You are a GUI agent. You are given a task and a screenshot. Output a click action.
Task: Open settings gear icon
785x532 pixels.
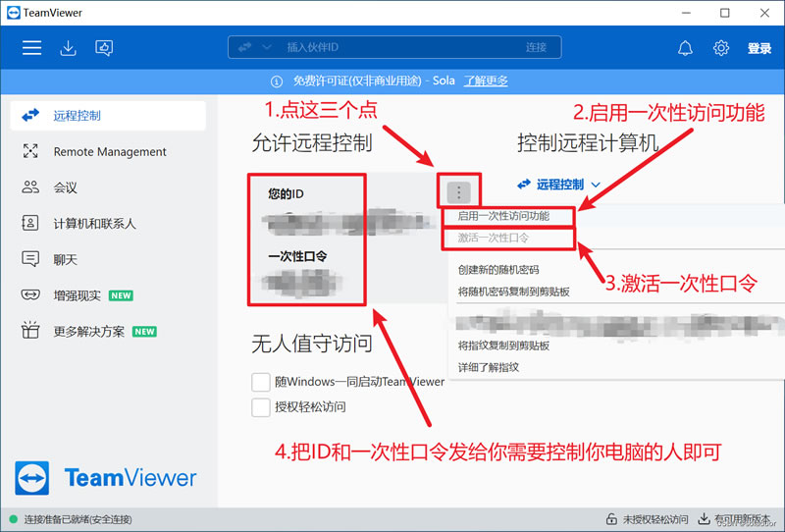pyautogui.click(x=721, y=48)
